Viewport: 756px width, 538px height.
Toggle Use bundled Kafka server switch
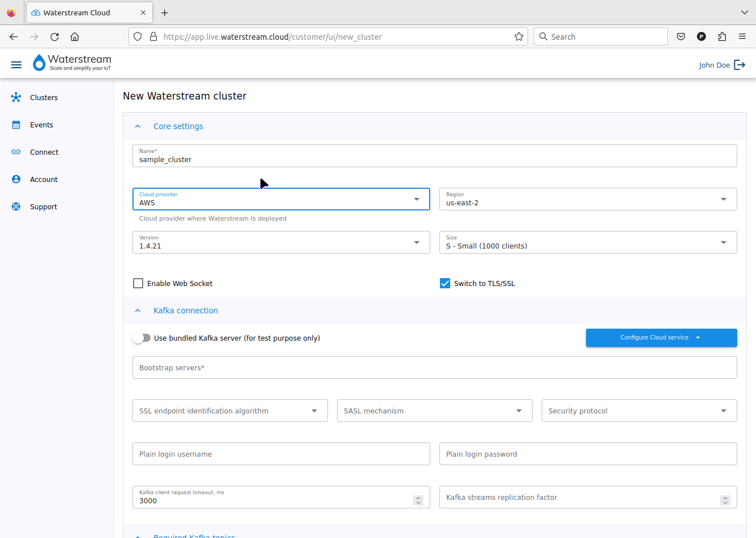click(142, 338)
